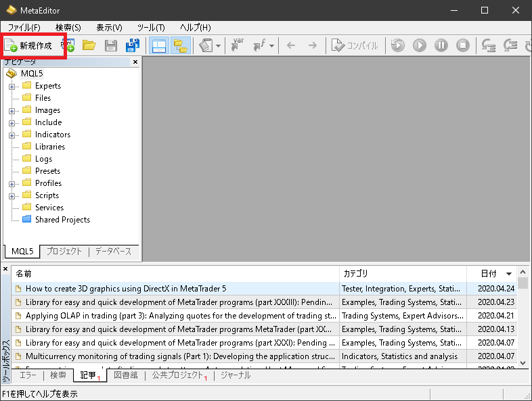This screenshot has height=401, width=532.
Task: Expand the Profiles folder
Action: tap(12, 185)
